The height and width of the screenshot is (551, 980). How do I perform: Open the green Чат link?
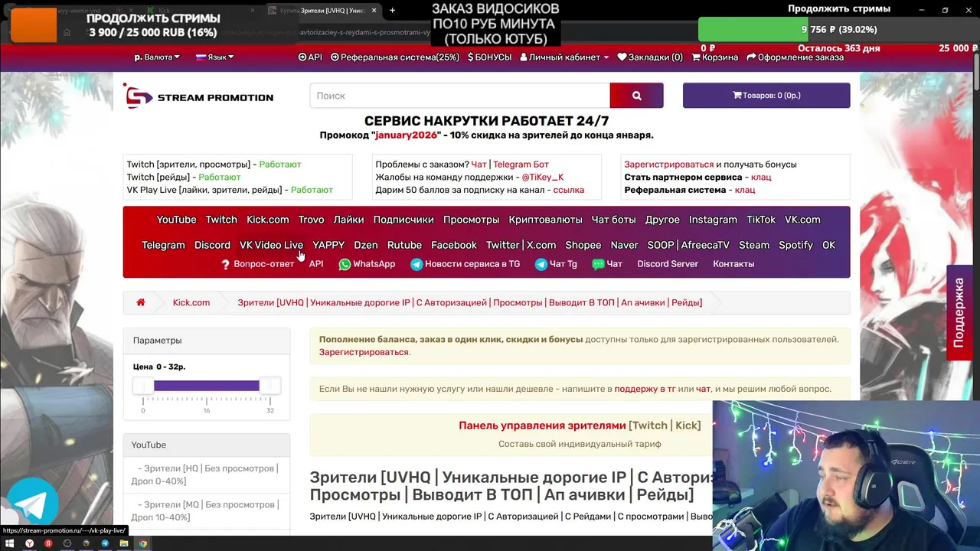coord(607,264)
